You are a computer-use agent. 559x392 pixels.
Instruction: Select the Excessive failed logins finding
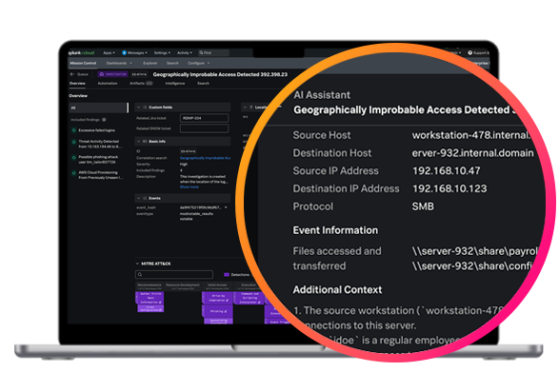point(96,130)
